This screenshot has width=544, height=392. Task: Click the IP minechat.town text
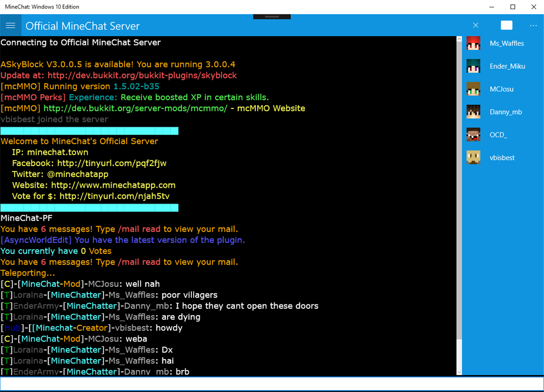tap(50, 152)
